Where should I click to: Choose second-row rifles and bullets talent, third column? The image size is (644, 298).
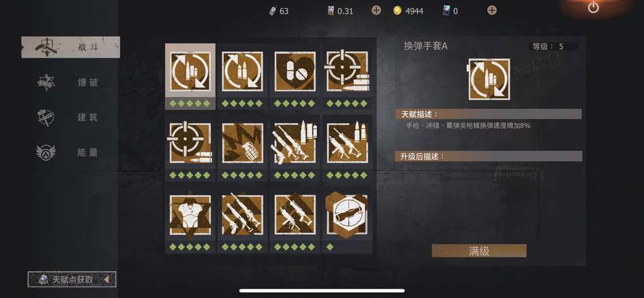click(295, 143)
